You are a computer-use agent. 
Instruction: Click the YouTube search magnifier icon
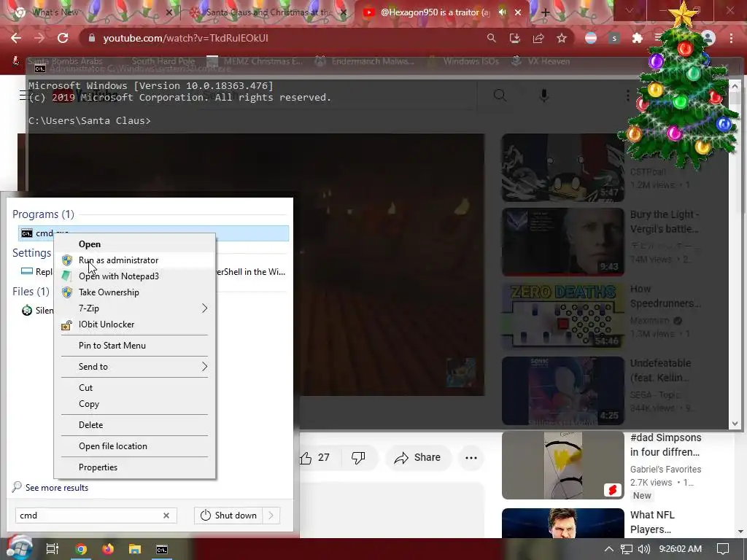(x=500, y=96)
